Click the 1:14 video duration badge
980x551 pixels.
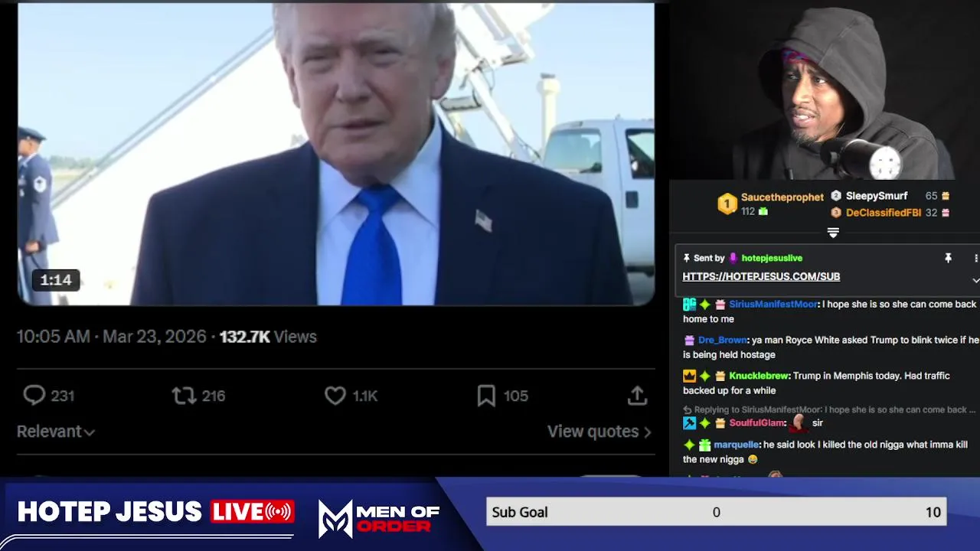coord(56,280)
